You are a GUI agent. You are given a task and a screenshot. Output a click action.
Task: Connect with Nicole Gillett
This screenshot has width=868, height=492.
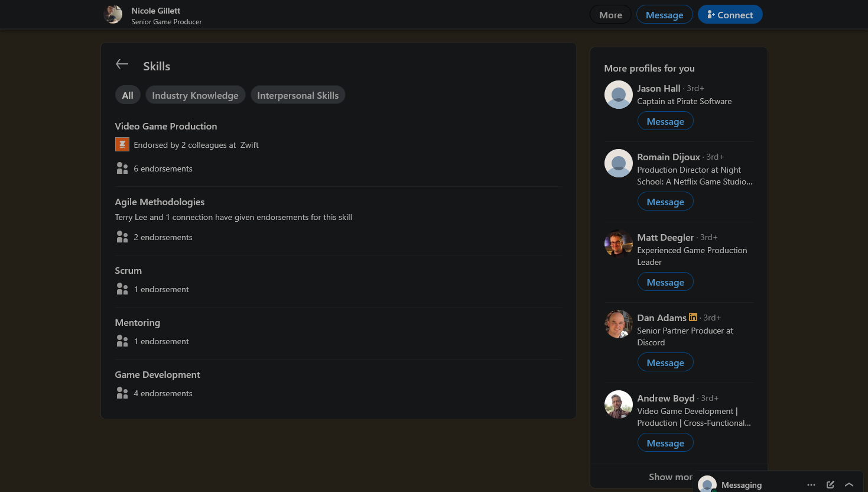730,15
